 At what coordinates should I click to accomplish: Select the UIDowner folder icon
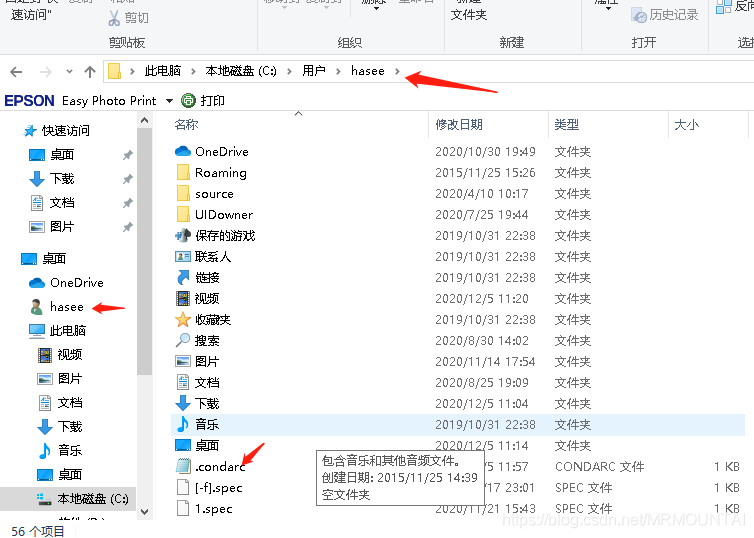(x=183, y=214)
